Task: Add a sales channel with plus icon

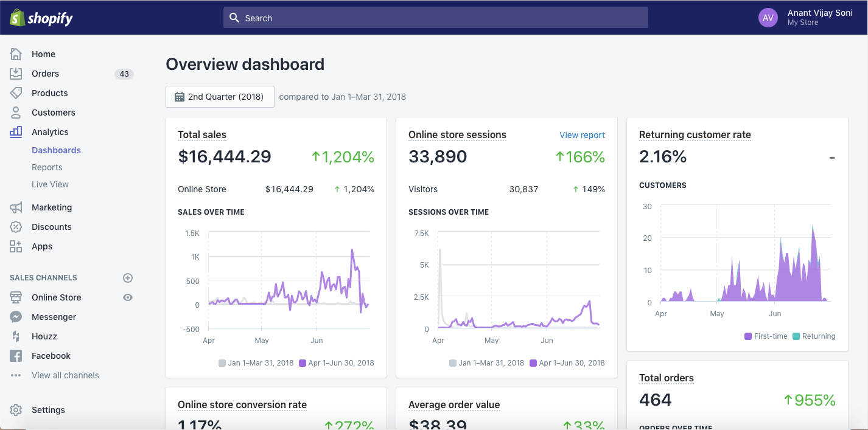Action: tap(128, 278)
